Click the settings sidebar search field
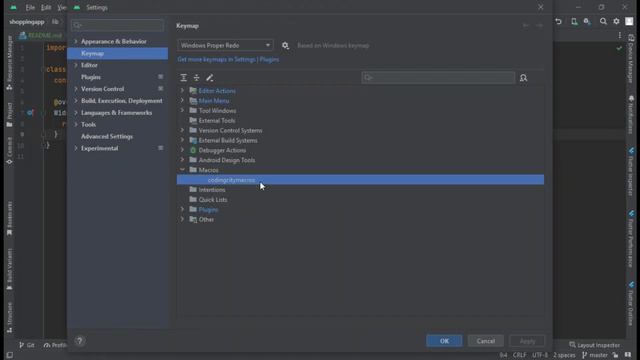The image size is (640, 360). point(118,25)
